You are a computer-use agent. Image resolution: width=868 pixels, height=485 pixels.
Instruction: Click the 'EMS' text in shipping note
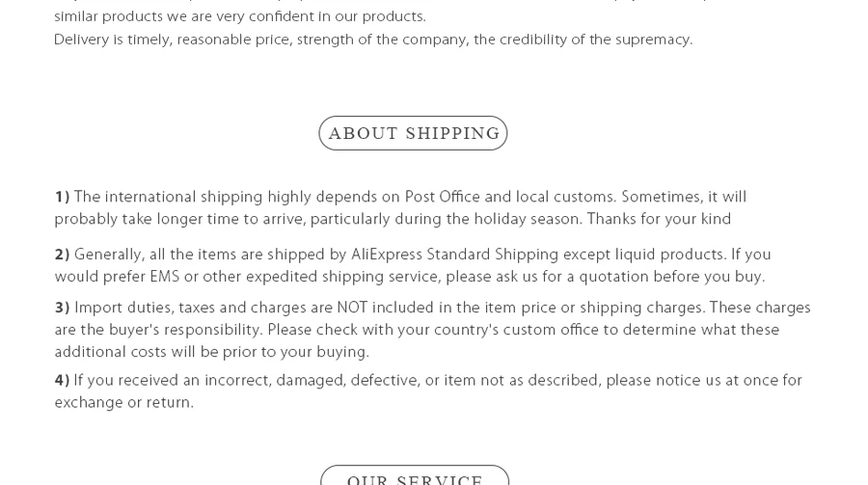[x=164, y=277]
